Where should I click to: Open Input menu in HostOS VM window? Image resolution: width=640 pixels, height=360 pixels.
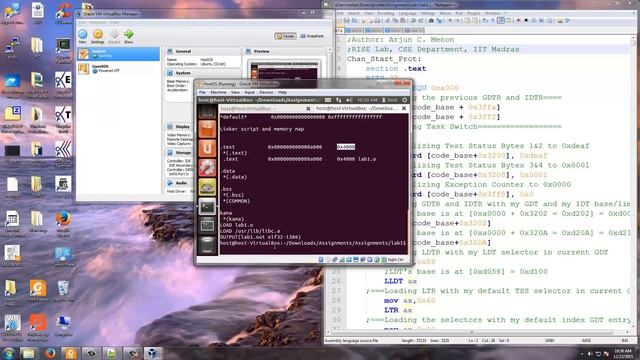click(x=249, y=93)
